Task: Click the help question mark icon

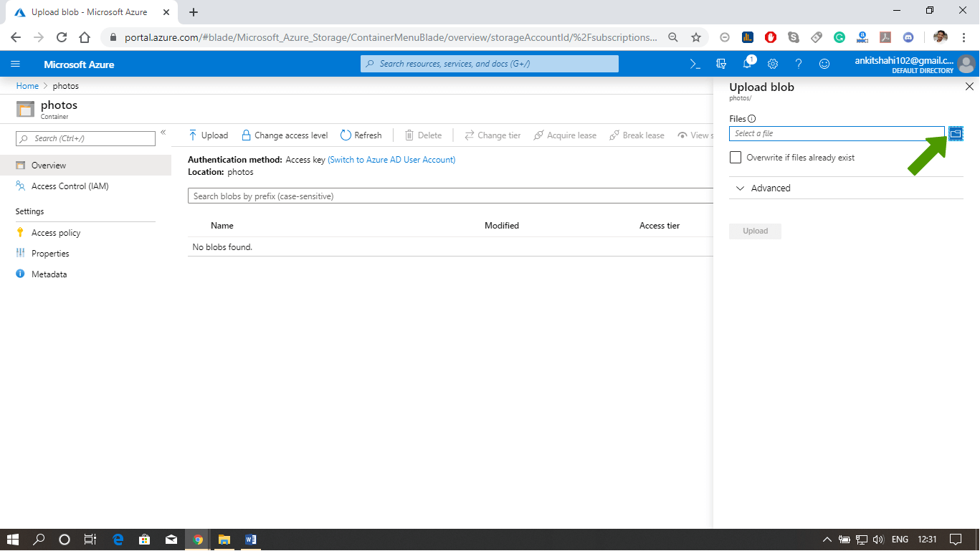Action: click(x=799, y=64)
